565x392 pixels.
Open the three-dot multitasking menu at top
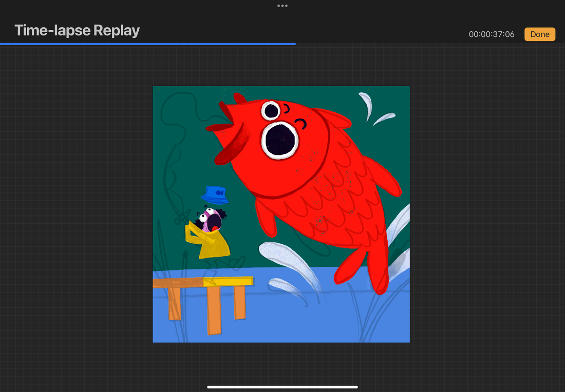(x=282, y=6)
